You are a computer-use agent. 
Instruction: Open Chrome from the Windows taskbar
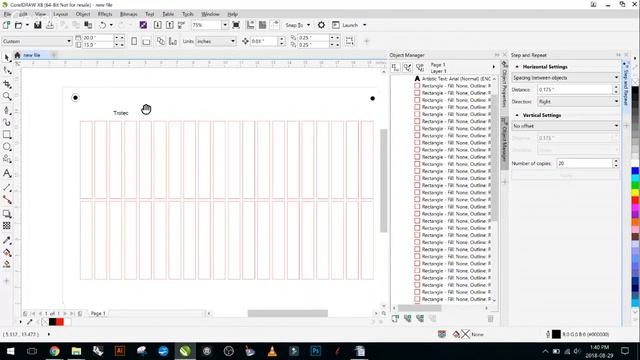click(x=54, y=351)
